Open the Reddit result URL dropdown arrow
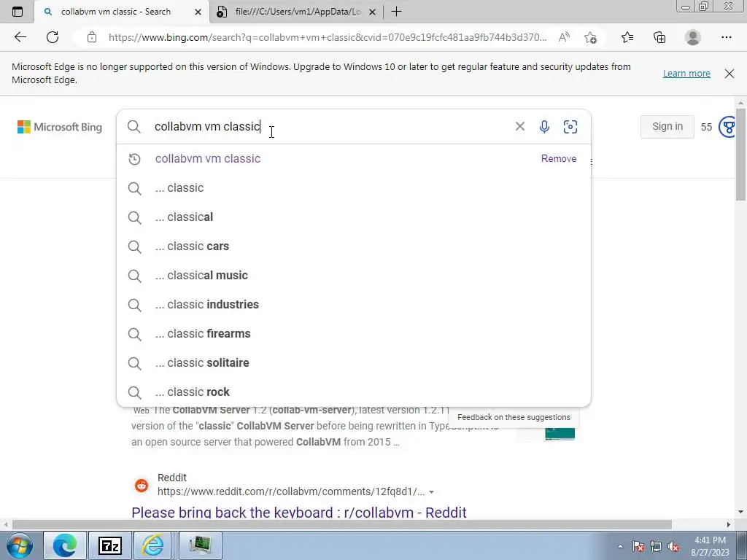747x560 pixels. pos(431,492)
